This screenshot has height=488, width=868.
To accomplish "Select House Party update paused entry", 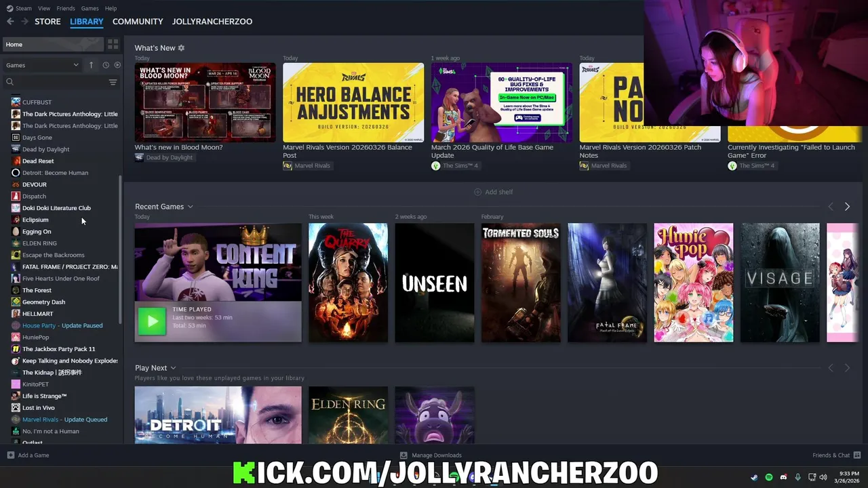I will tap(61, 325).
